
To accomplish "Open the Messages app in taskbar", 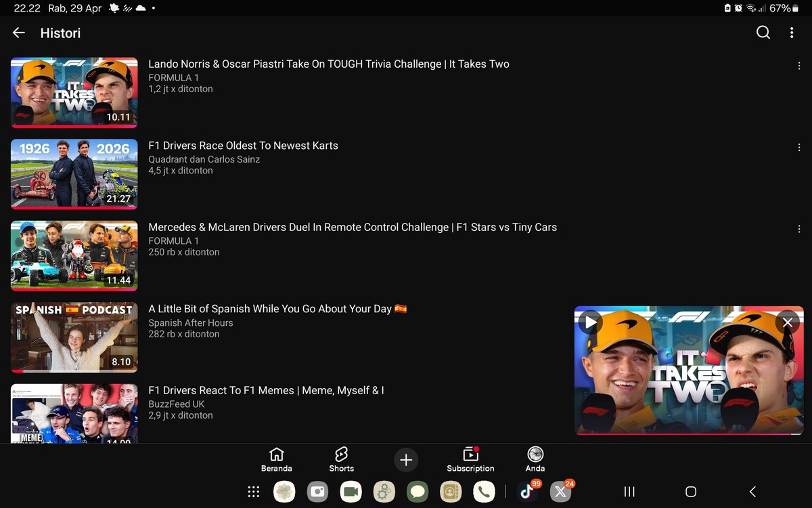I will (418, 492).
